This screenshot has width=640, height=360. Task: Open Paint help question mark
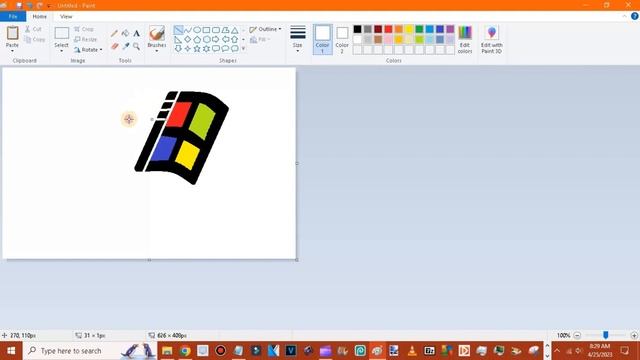tap(635, 16)
